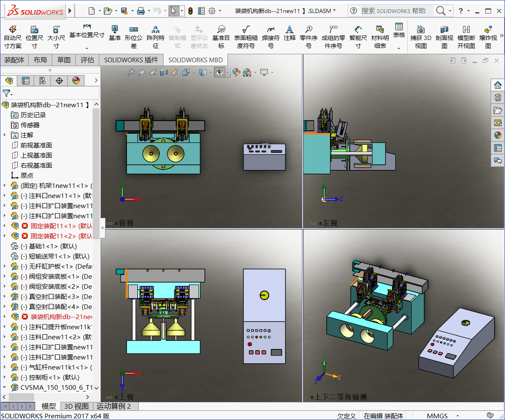
Task: Insert a 表面粗糙度符号 surface finish symbol
Action: [x=246, y=37]
